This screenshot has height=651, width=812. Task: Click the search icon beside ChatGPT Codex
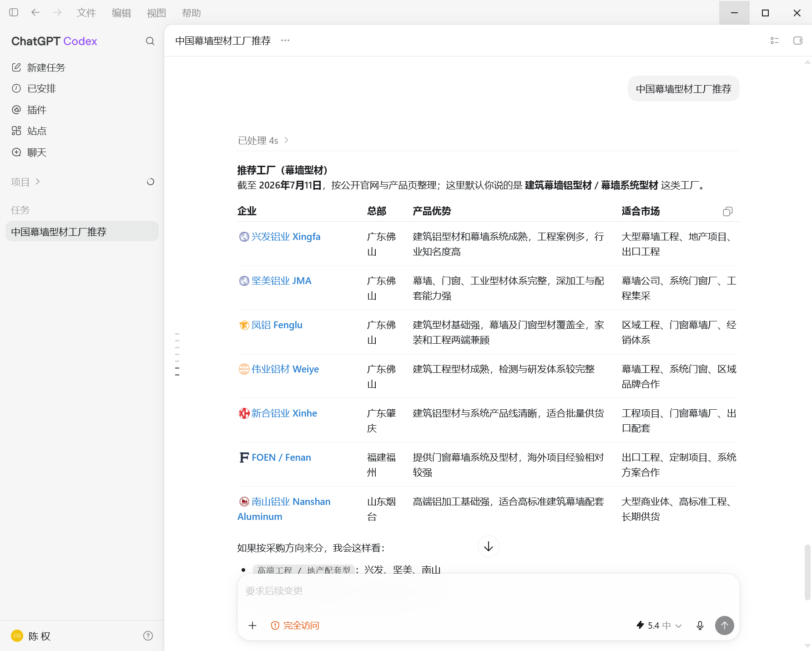coord(150,41)
